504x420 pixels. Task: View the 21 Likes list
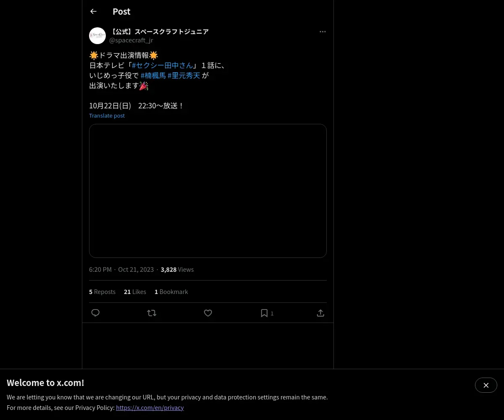(135, 291)
